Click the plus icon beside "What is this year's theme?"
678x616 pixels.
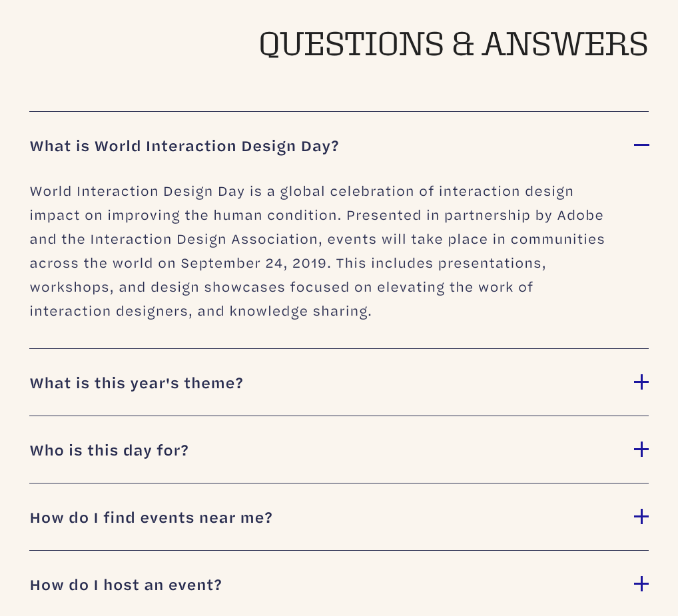click(x=641, y=382)
